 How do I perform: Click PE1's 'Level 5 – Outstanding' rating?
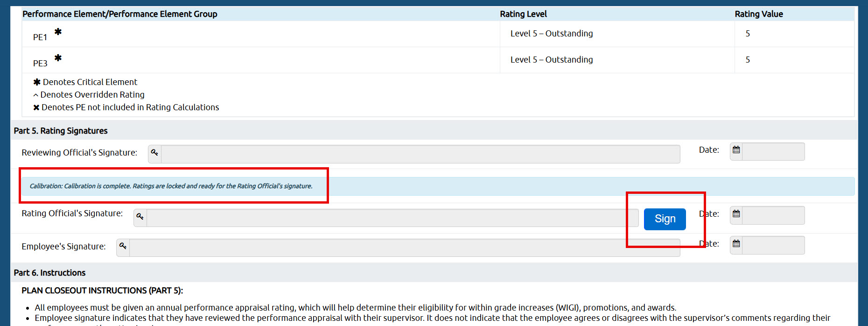click(552, 34)
